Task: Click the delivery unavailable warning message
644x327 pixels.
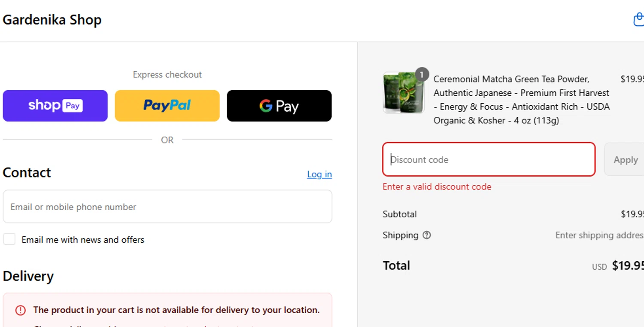Action: pyautogui.click(x=176, y=310)
